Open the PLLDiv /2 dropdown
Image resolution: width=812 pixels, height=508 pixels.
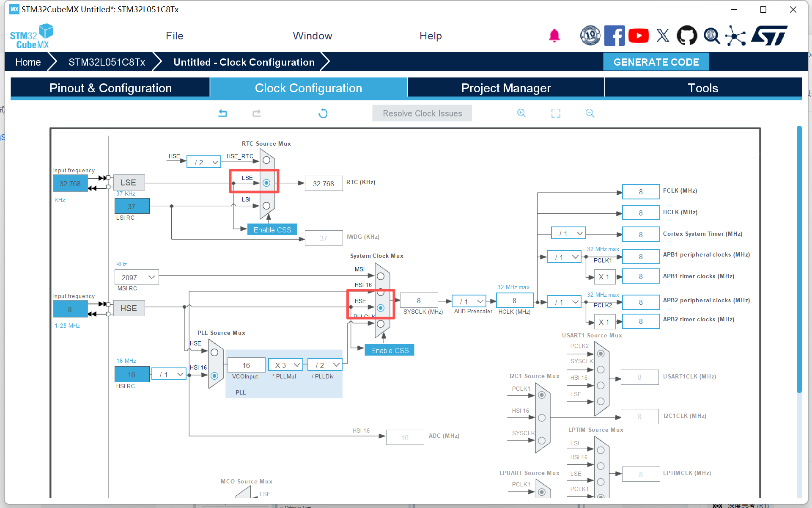325,365
